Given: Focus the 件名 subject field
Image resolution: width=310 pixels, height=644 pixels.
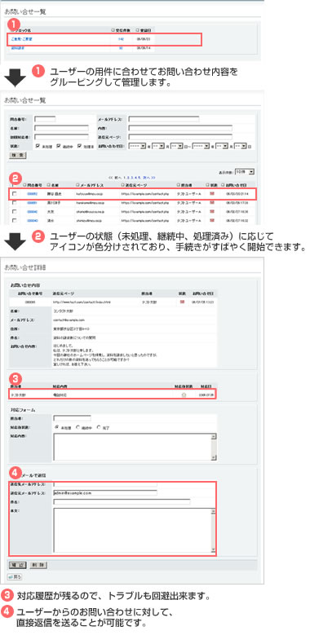Looking at the screenshot, I should 122,501.
